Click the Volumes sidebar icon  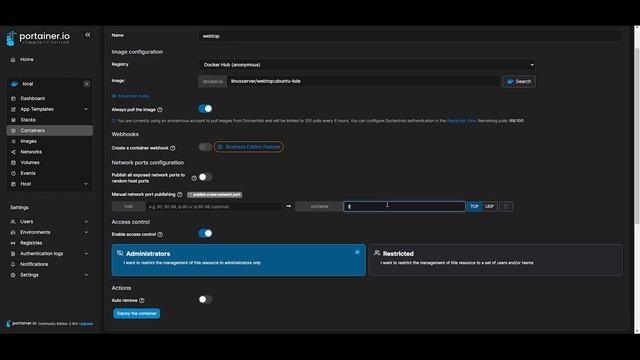click(13, 162)
